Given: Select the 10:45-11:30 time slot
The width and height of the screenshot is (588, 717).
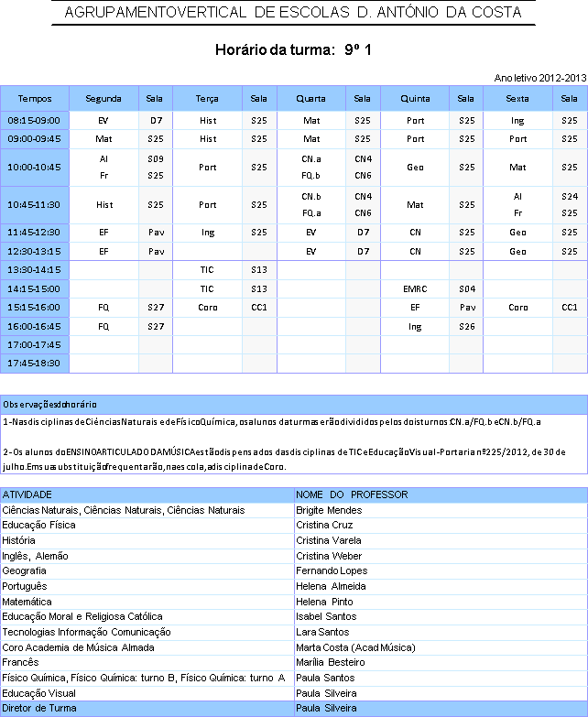Looking at the screenshot, I should 35,205.
